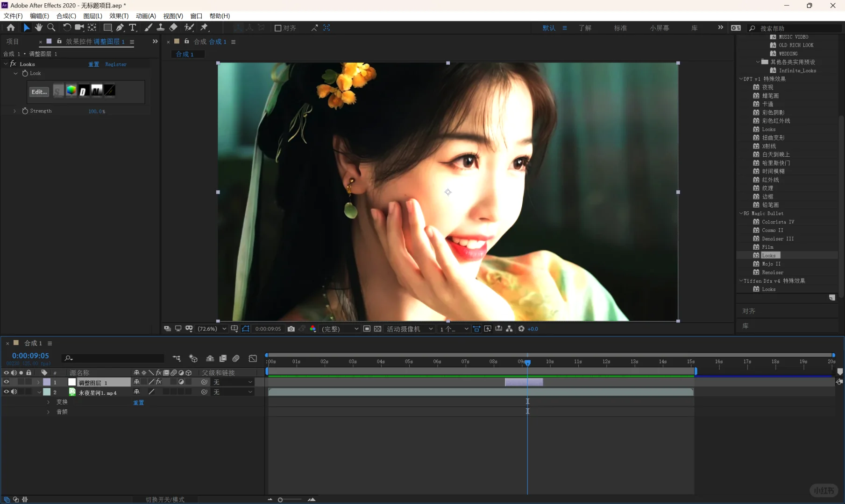Open the 活动摄像机 view dropdown
Image resolution: width=845 pixels, height=504 pixels.
(x=410, y=329)
